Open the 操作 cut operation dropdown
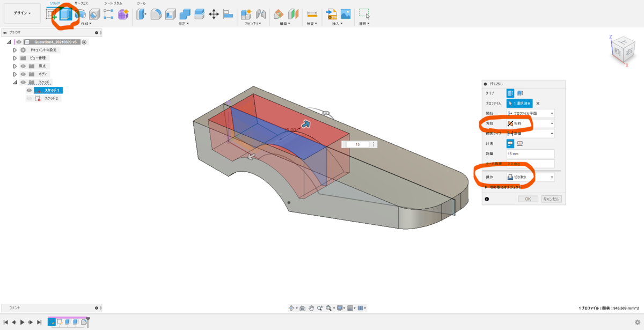The height and width of the screenshot is (330, 644). click(x=531, y=177)
